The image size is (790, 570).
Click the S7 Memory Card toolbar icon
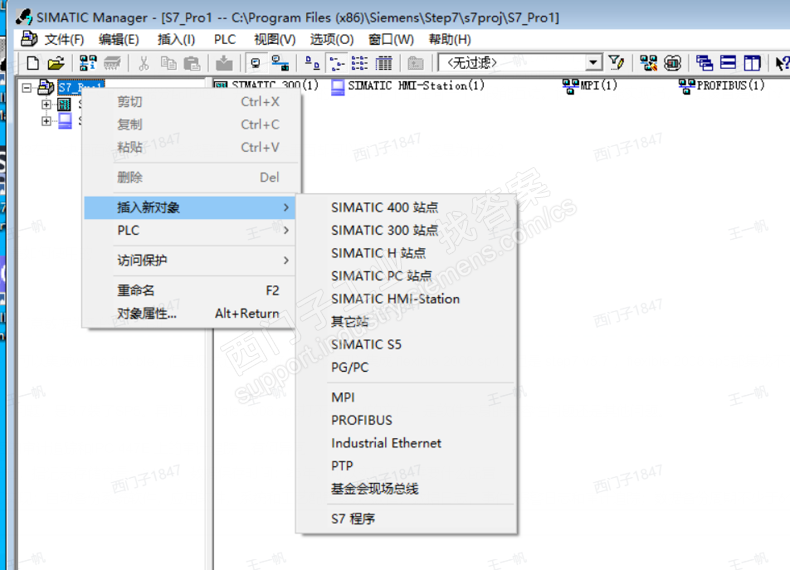pos(112,63)
